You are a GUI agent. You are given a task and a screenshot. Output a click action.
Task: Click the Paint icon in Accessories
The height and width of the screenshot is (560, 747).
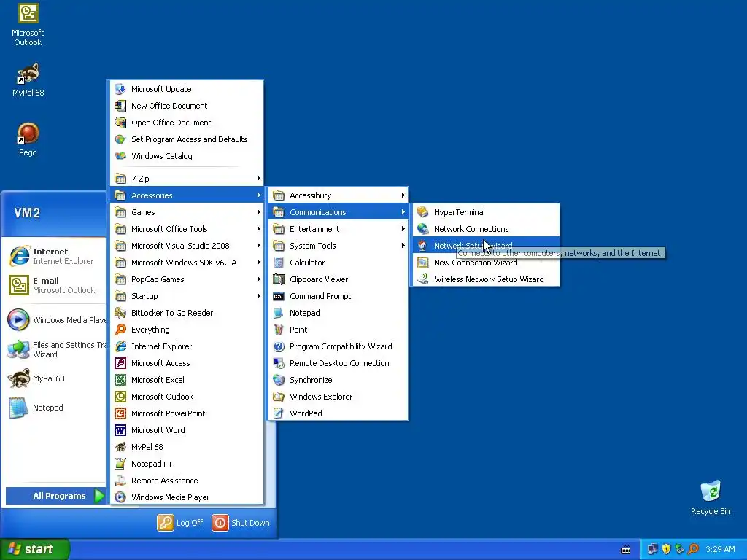[279, 330]
